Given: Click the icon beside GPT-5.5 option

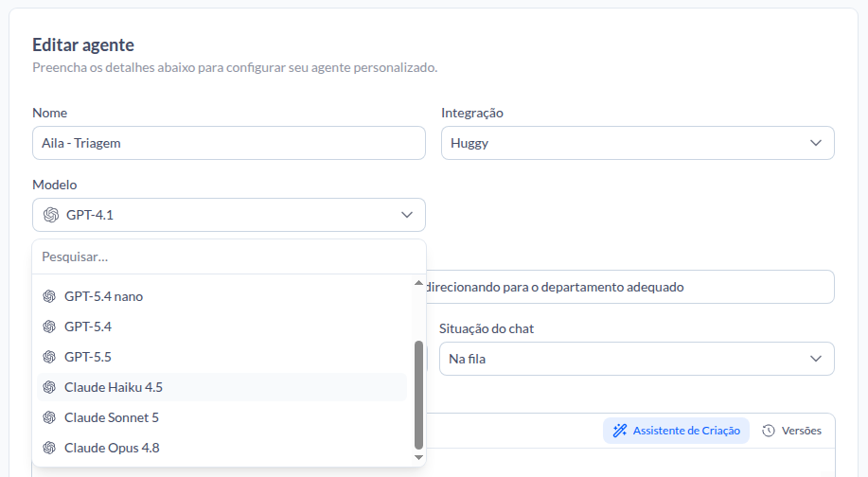Looking at the screenshot, I should pos(49,357).
